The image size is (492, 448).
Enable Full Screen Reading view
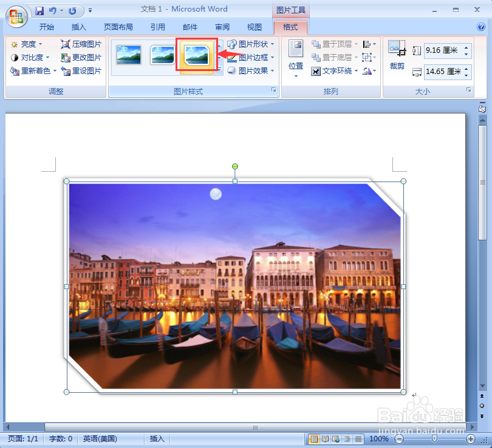[324, 438]
